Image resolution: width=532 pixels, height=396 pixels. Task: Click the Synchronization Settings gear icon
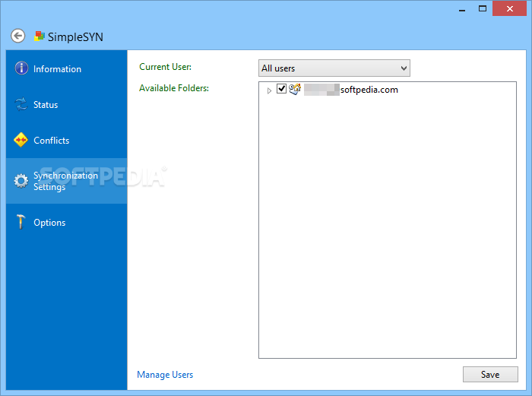[x=21, y=181]
